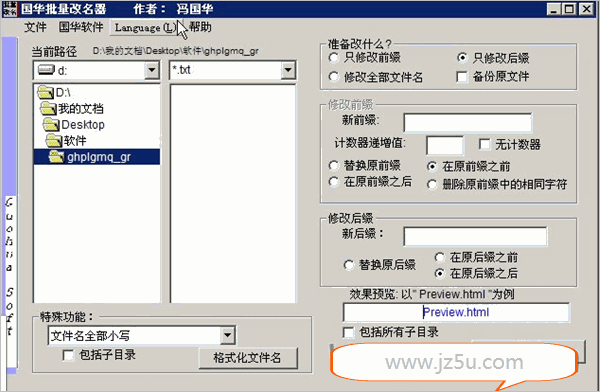Check the 包括所有子目录 checkbox
This screenshot has width=600, height=392.
tap(349, 332)
